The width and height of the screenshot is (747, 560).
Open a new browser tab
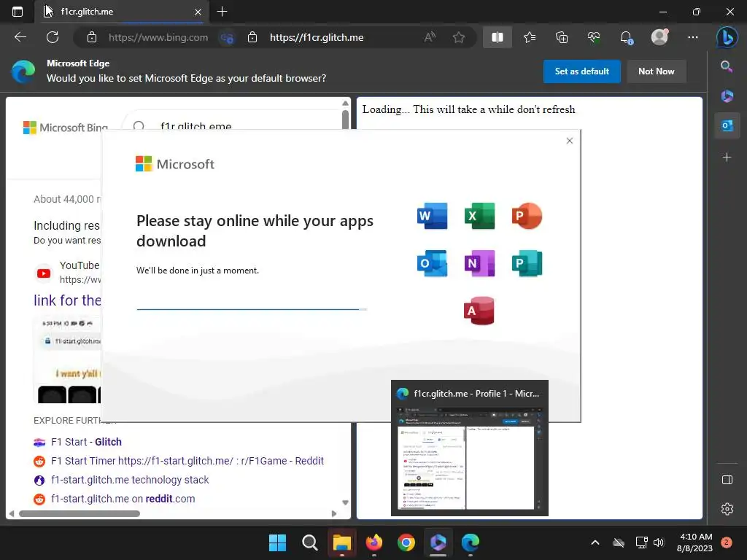coord(222,12)
